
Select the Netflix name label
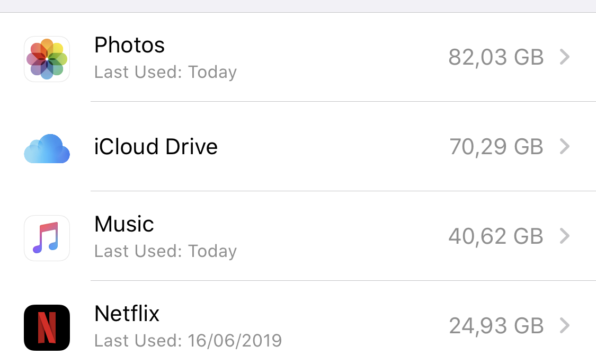127,314
